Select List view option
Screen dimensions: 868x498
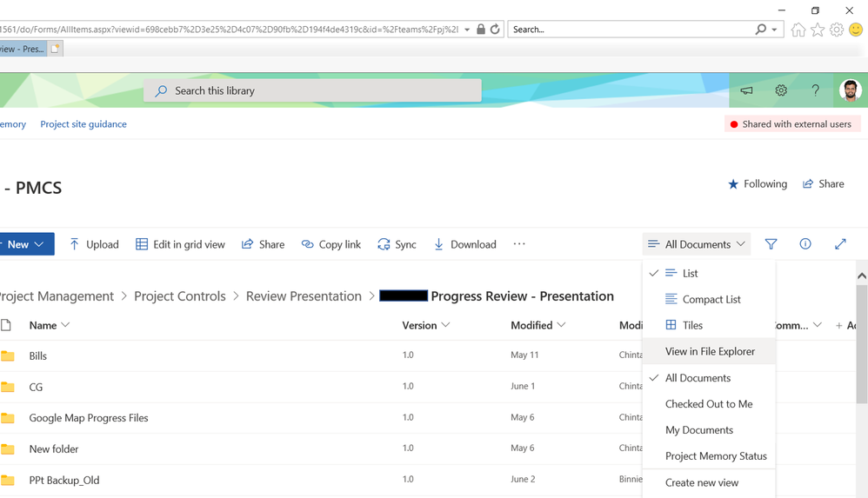tap(709, 274)
